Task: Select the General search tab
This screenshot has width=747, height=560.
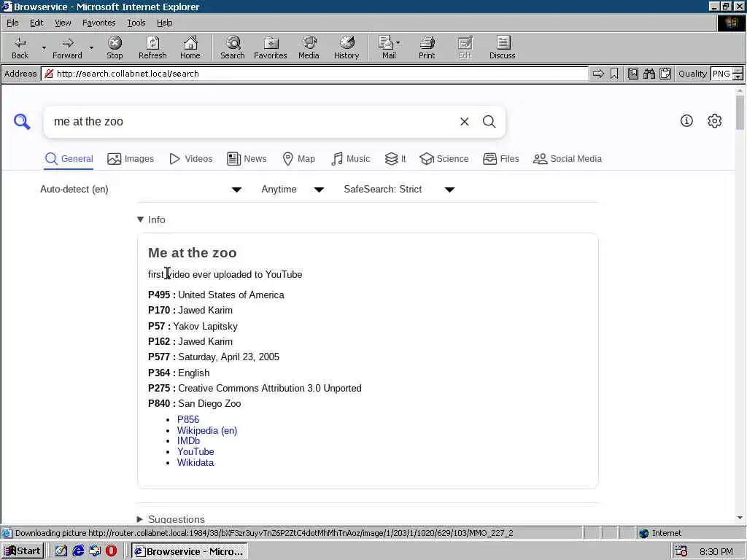Action: pos(69,158)
